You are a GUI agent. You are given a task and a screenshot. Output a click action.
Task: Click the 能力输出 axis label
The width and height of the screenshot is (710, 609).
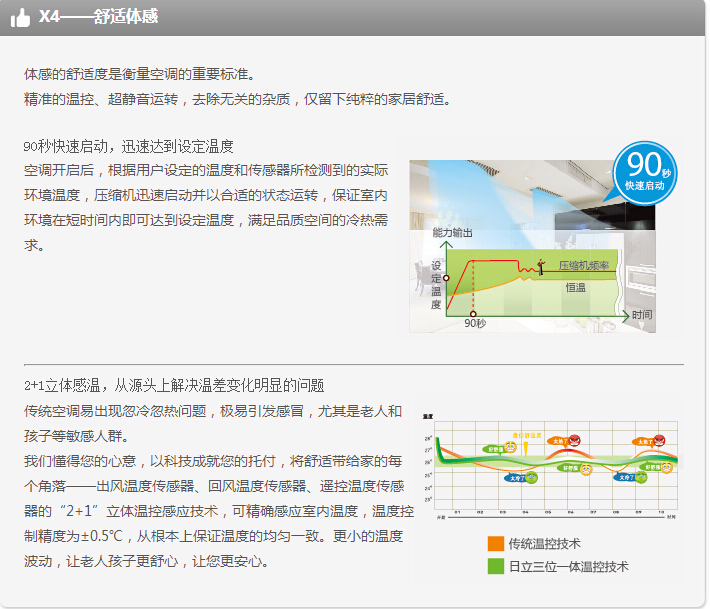point(452,233)
